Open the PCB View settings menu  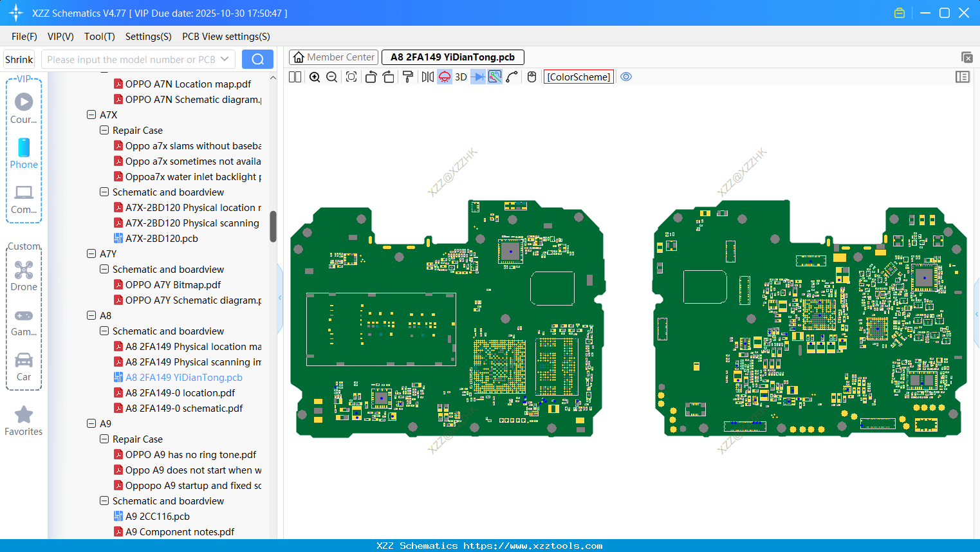point(226,37)
